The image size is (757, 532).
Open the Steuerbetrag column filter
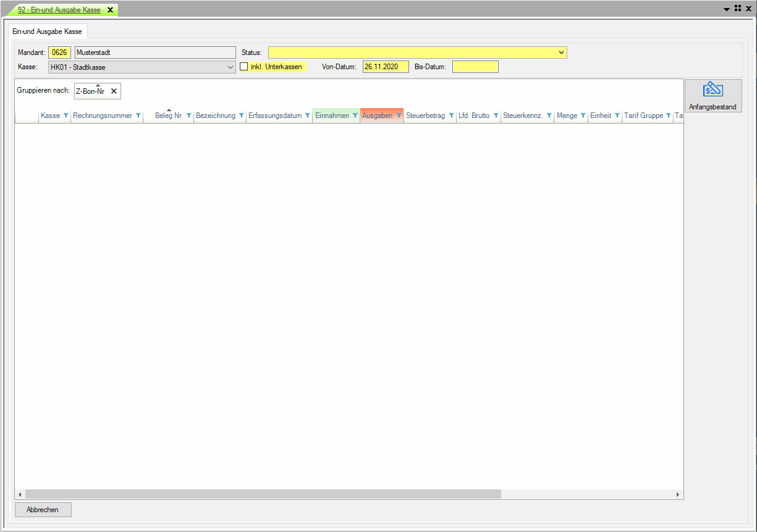coord(451,116)
